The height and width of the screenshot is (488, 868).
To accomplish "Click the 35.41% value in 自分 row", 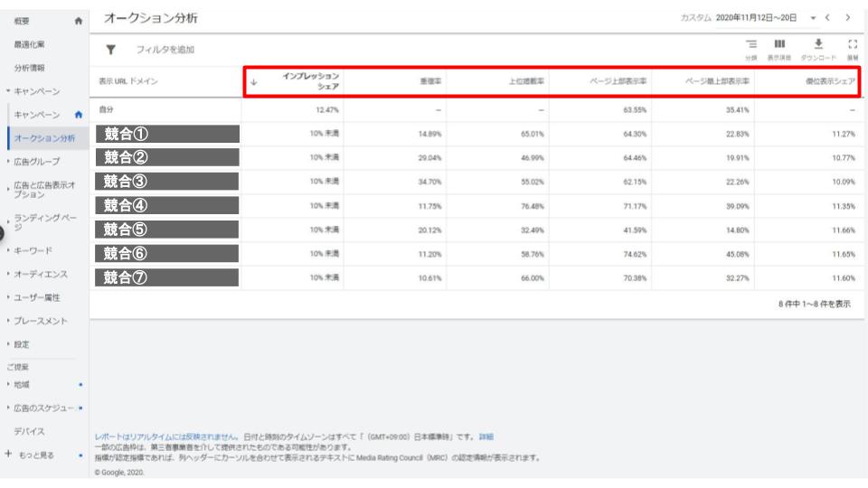I will point(738,109).
